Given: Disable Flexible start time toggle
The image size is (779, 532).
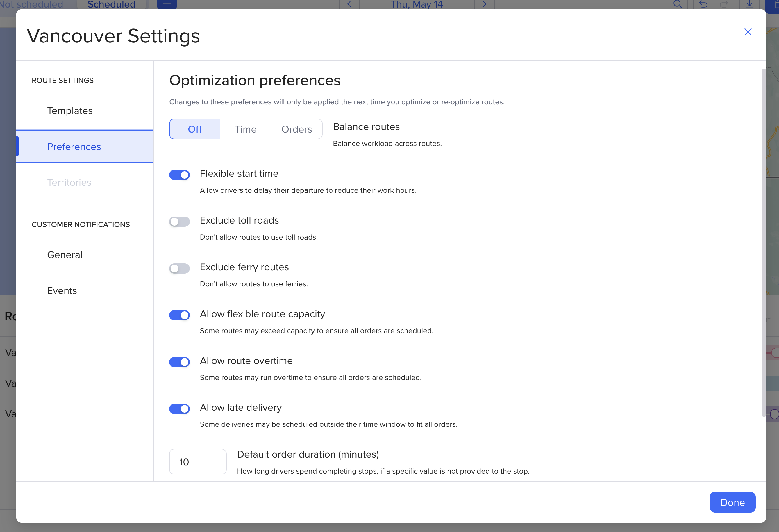Looking at the screenshot, I should pyautogui.click(x=179, y=175).
